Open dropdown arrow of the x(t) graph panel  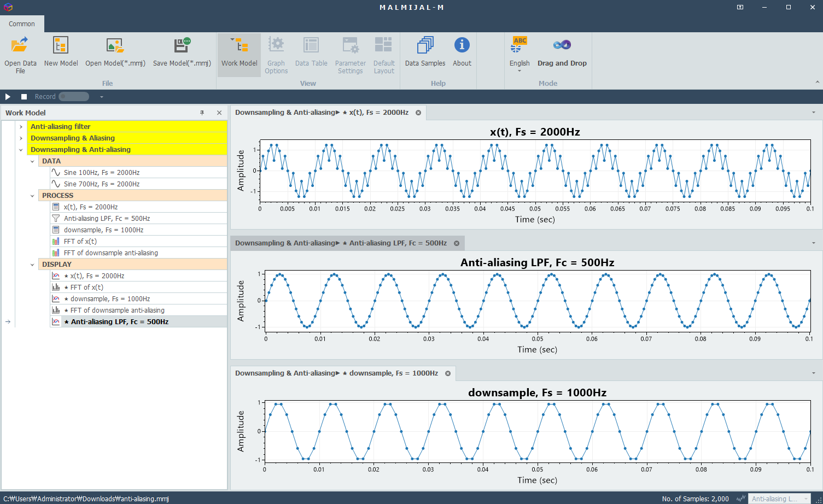(x=814, y=113)
